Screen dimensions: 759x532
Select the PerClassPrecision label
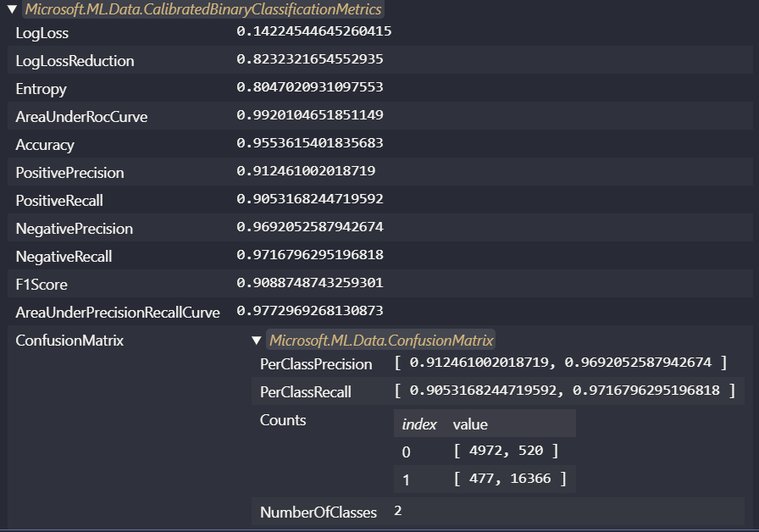click(316, 364)
